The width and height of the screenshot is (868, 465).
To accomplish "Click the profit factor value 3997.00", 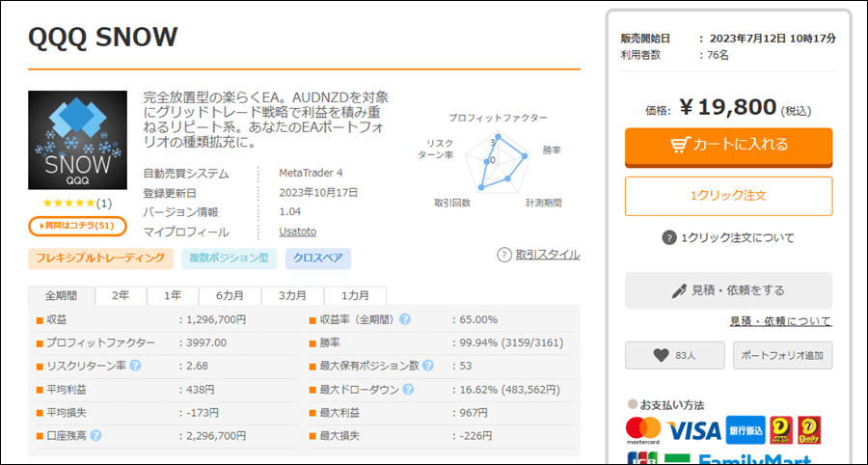I will tap(206, 342).
